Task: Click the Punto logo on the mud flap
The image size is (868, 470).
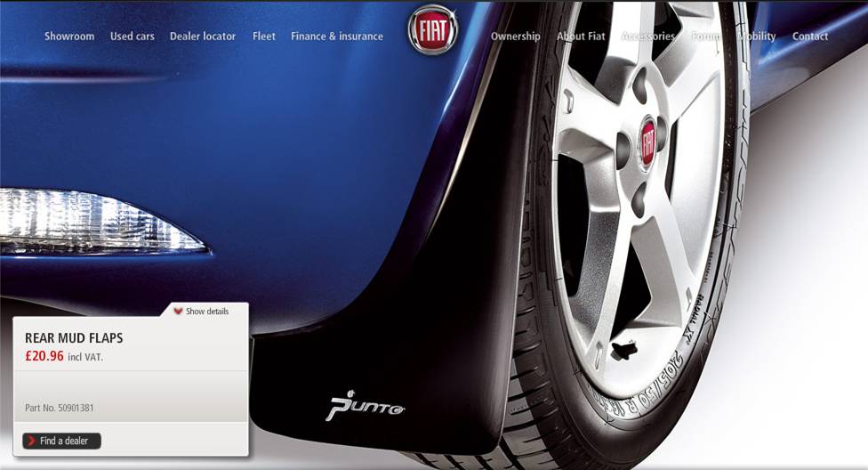Action: (x=365, y=406)
